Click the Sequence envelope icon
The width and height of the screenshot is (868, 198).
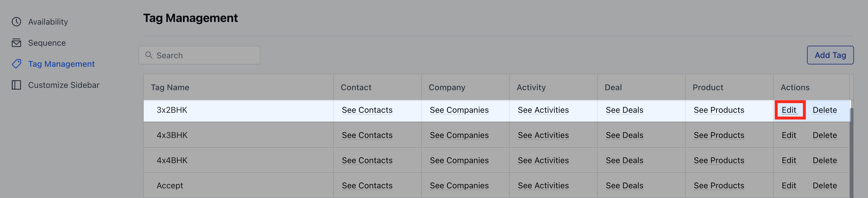tap(16, 43)
